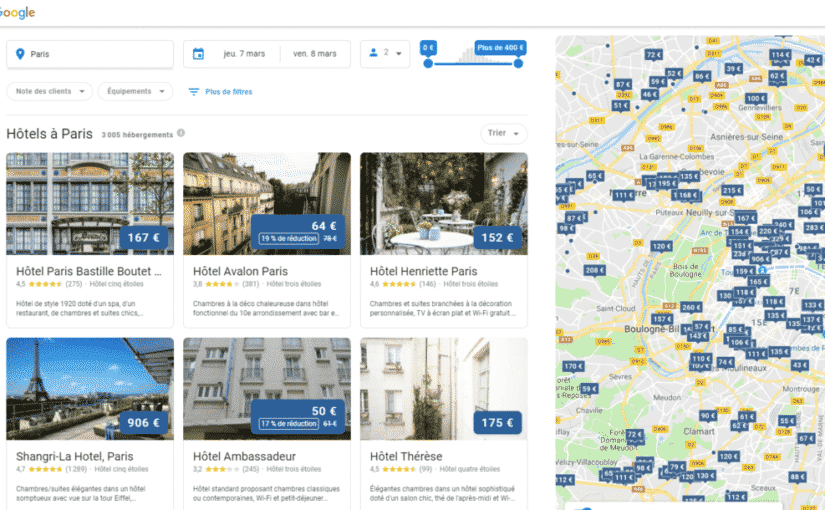
Task: Click the filter icon beside Plus de filtres
Action: pyautogui.click(x=194, y=92)
